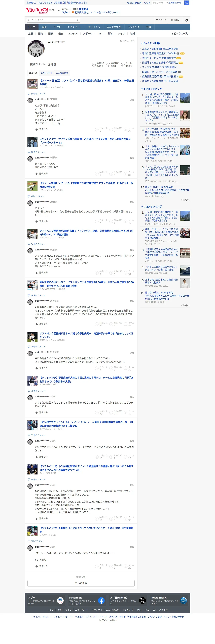Viewport: 215px width, 644px height.
Task: Select the 有料 main navigation tab
Action: pos(149,27)
